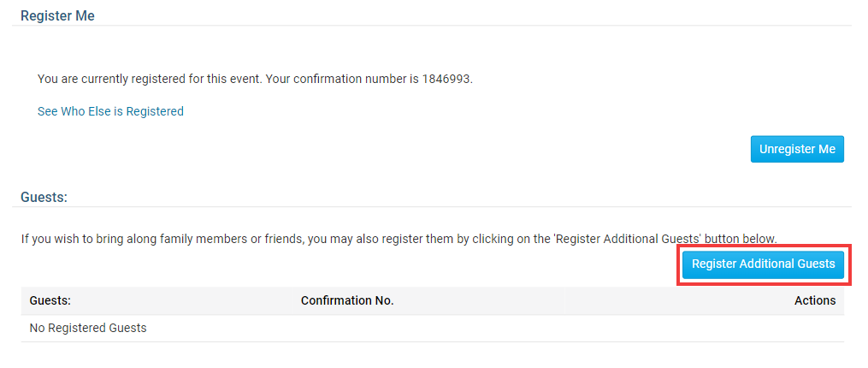Click the Confirmation No. column header
Viewport: 868px width, 368px height.
pos(347,300)
